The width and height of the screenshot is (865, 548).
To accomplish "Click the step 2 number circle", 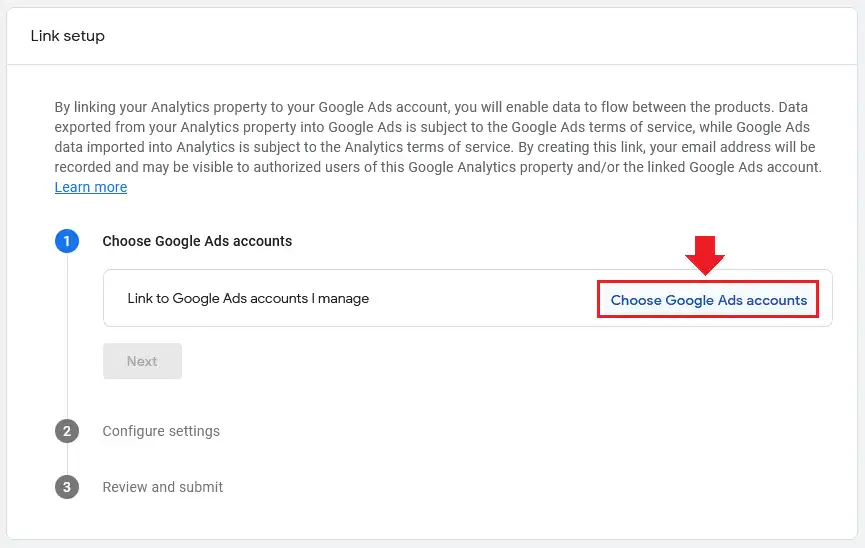I will (x=67, y=431).
